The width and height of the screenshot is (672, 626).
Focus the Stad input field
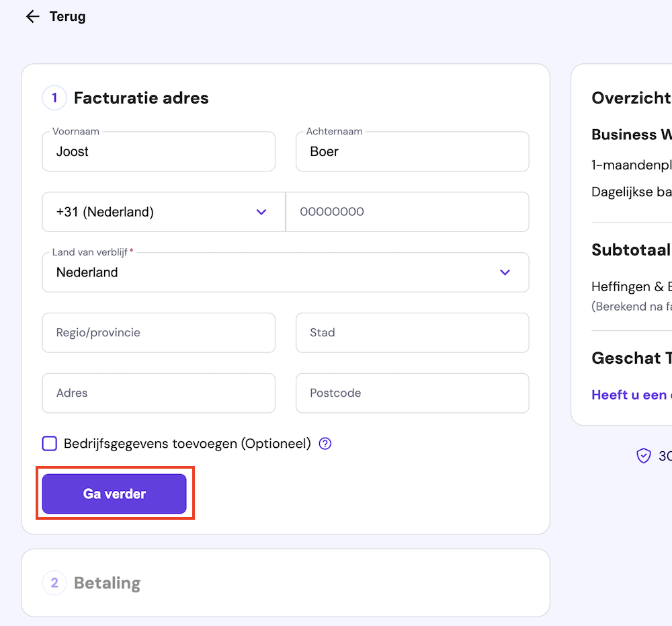point(412,333)
